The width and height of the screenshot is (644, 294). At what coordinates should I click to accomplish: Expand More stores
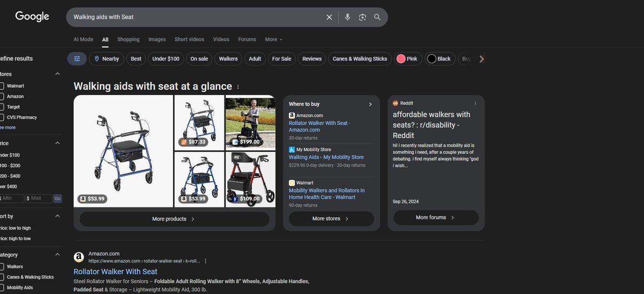click(331, 219)
